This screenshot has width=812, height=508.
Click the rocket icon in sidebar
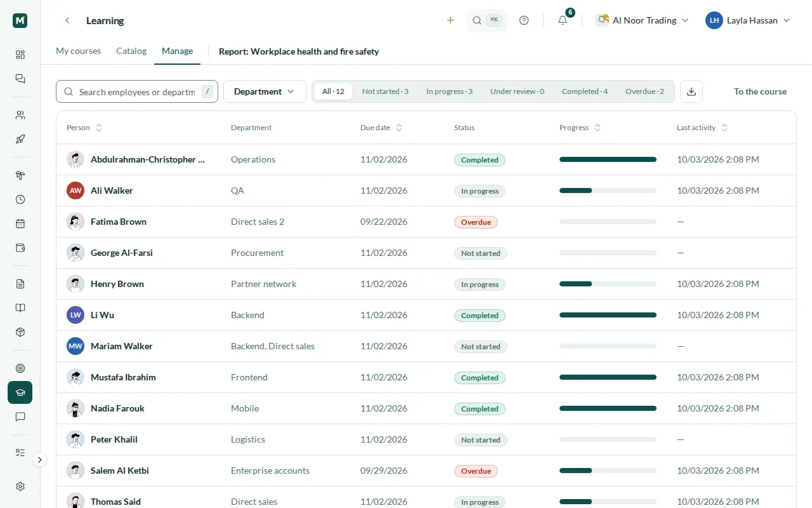[x=20, y=139]
